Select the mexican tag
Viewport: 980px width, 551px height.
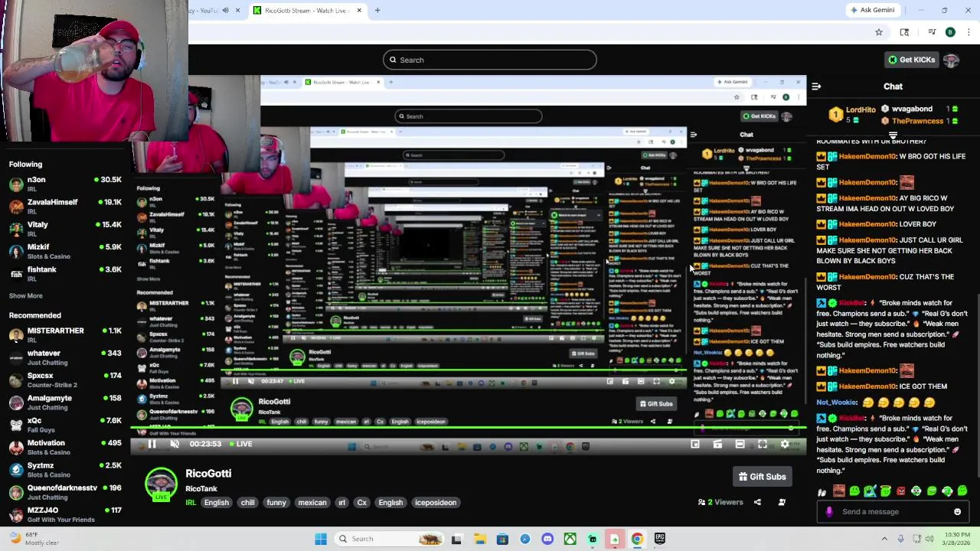click(312, 503)
